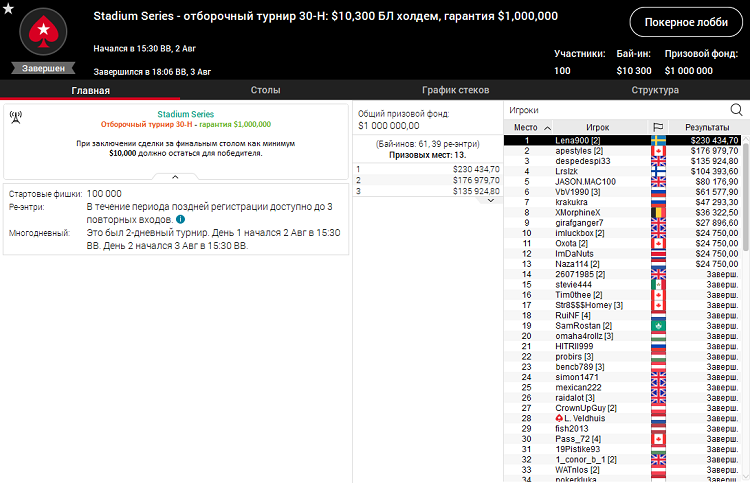This screenshot has height=483, width=750.
Task: Select player row apestyles [2]
Action: [622, 151]
